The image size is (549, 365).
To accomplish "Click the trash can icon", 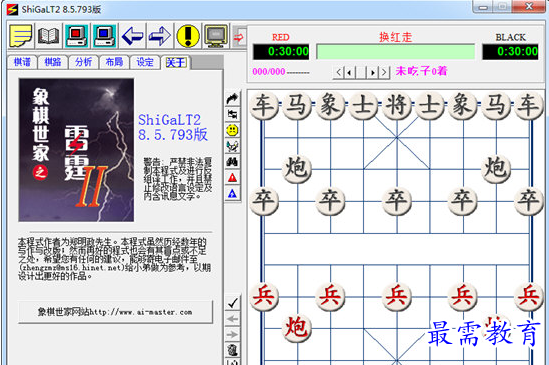I will pos(233,350).
